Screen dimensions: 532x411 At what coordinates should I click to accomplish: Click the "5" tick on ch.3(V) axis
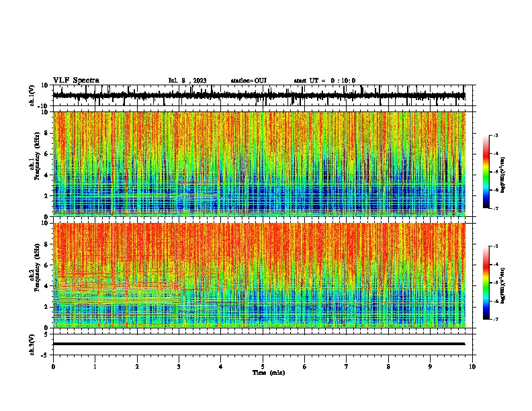point(47,334)
